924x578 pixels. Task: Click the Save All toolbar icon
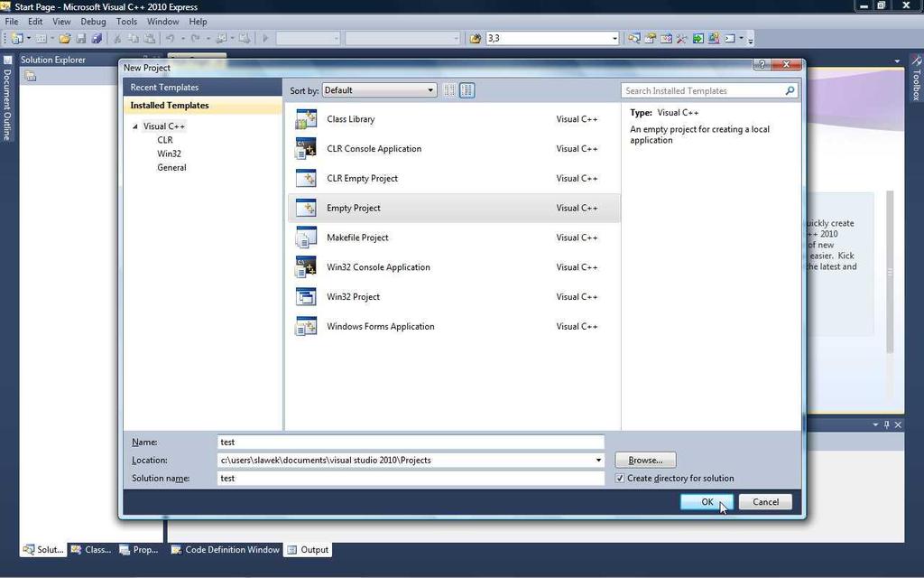pos(97,38)
